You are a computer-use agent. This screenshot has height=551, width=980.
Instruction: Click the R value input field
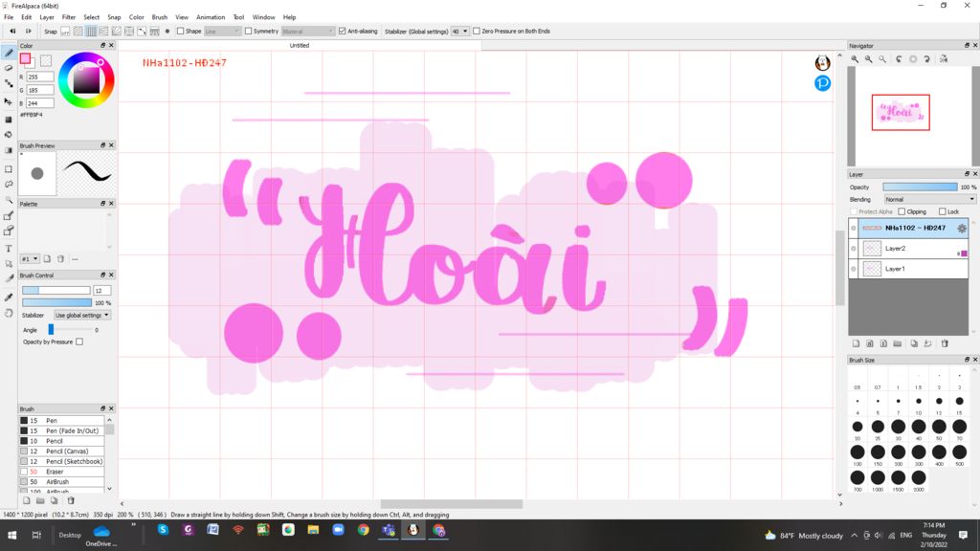coord(40,77)
